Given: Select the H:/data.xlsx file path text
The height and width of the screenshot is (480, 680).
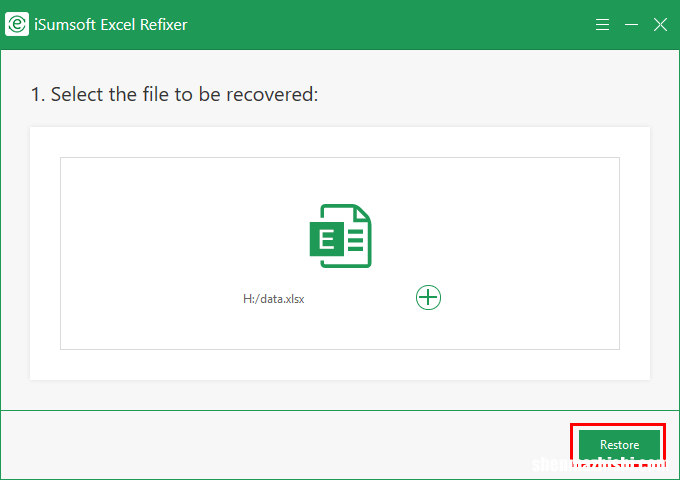Looking at the screenshot, I should point(274,299).
